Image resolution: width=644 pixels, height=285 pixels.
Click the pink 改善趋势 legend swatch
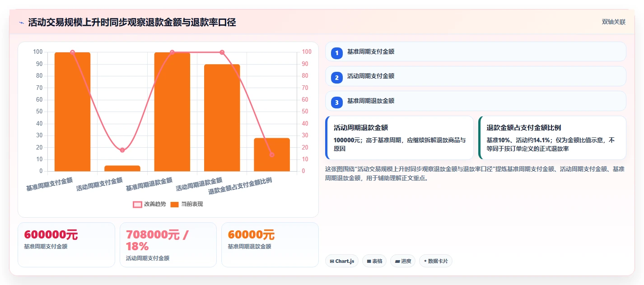tap(137, 205)
